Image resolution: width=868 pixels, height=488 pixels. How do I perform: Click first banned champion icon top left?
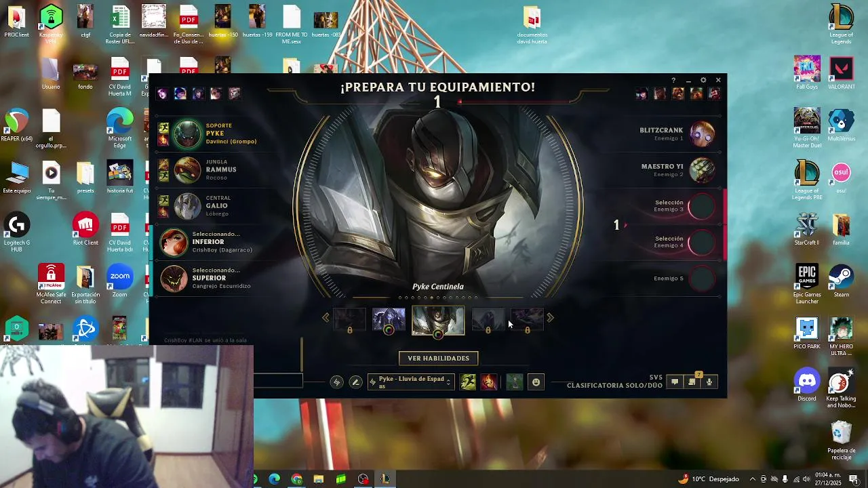tap(162, 94)
